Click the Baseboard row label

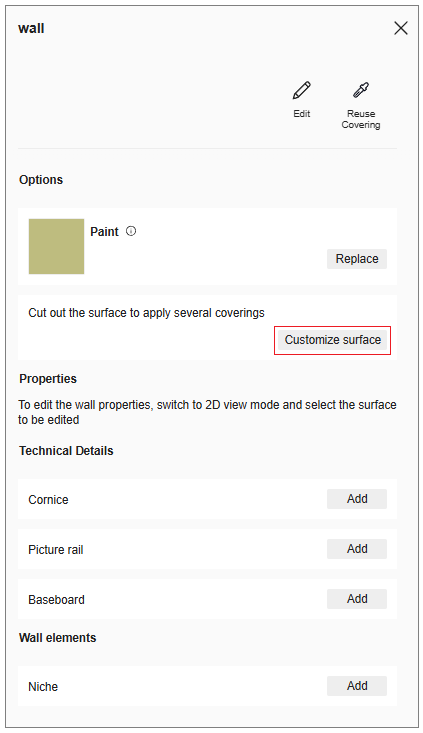coord(57,600)
